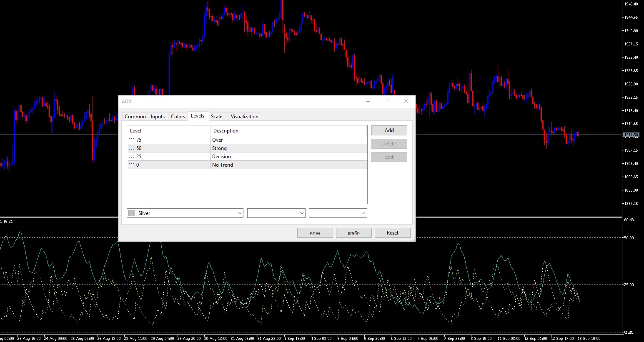Open the Visualization tab
Screen dimensions: 644x342
point(245,117)
